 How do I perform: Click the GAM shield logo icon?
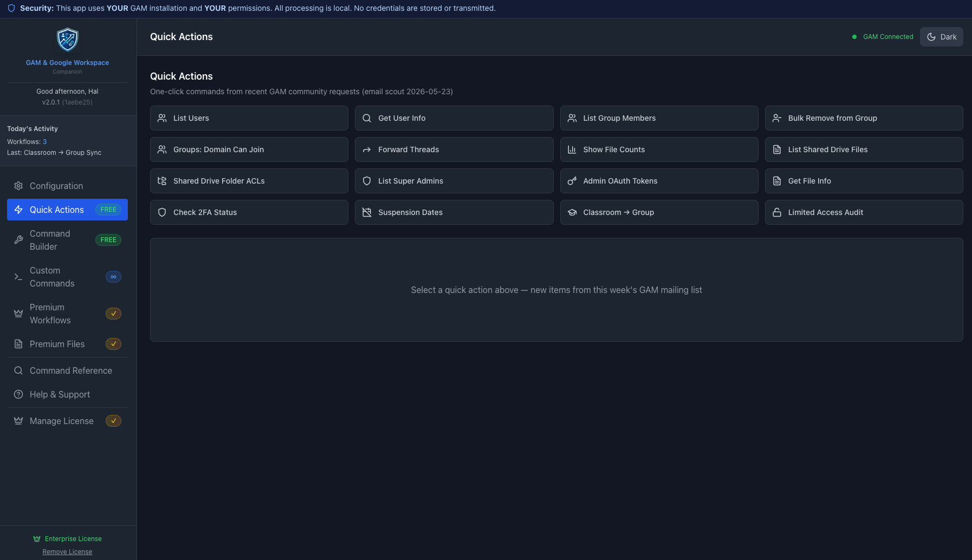pyautogui.click(x=68, y=40)
